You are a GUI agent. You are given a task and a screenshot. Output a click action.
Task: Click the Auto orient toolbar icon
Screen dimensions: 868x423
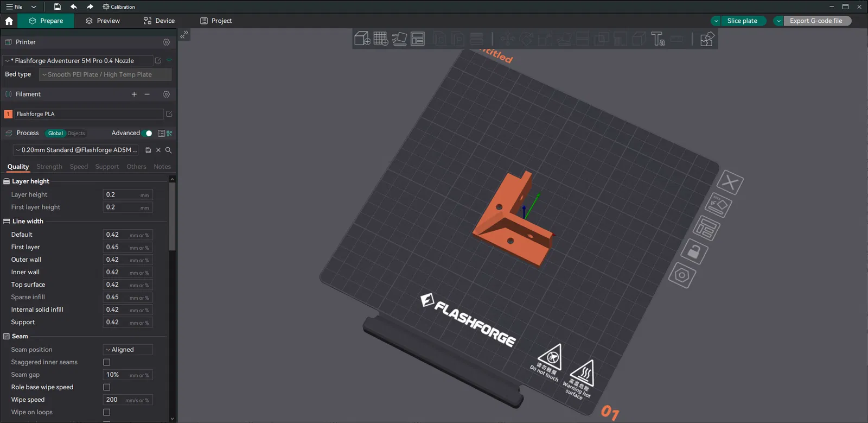pos(399,39)
